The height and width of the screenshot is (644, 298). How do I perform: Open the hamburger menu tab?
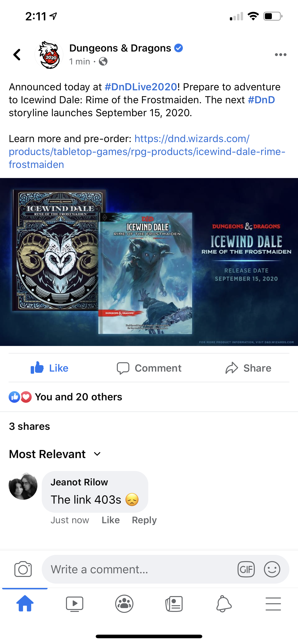[x=273, y=604]
